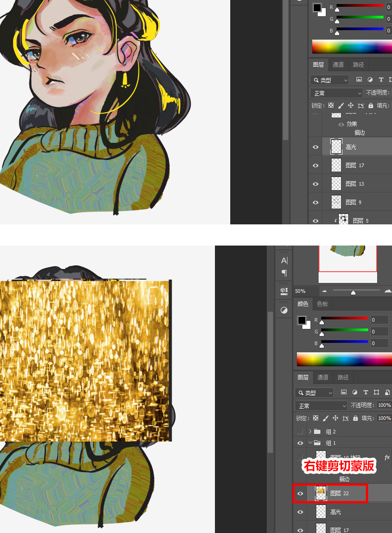Click the lock-all padlock beside Fill 100%
This screenshot has width=392, height=533.
click(356, 418)
